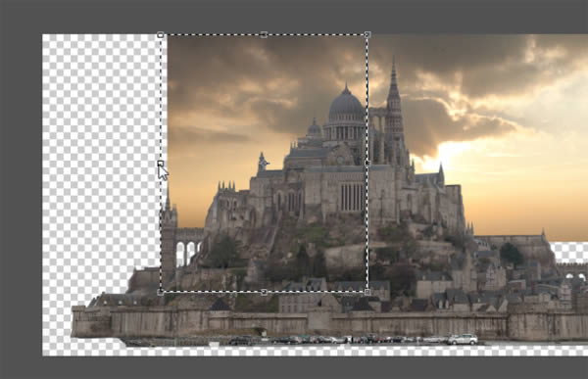
Task: Click the bottom-left corner transform handle
Action: tap(161, 292)
